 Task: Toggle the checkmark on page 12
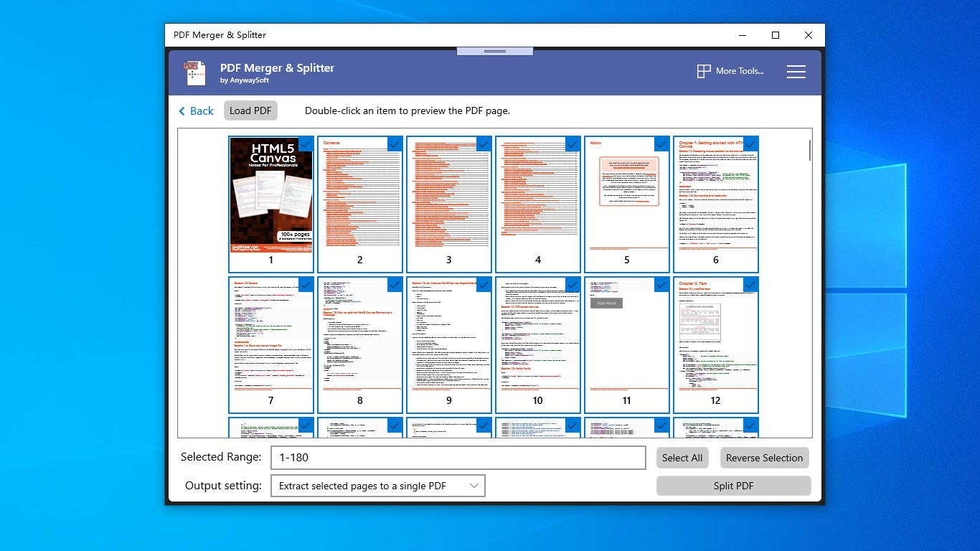pos(750,284)
